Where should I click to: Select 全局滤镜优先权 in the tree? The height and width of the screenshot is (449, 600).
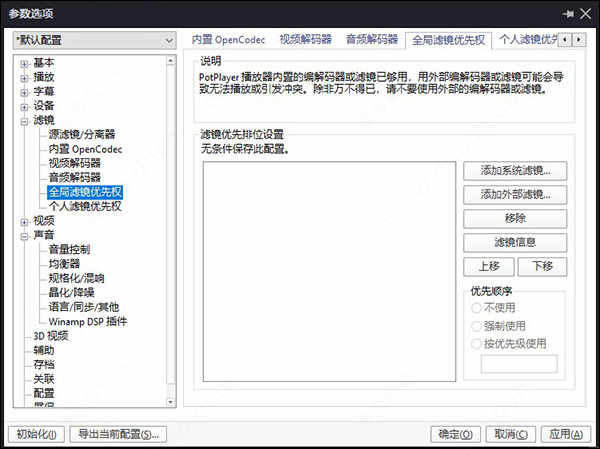click(85, 192)
